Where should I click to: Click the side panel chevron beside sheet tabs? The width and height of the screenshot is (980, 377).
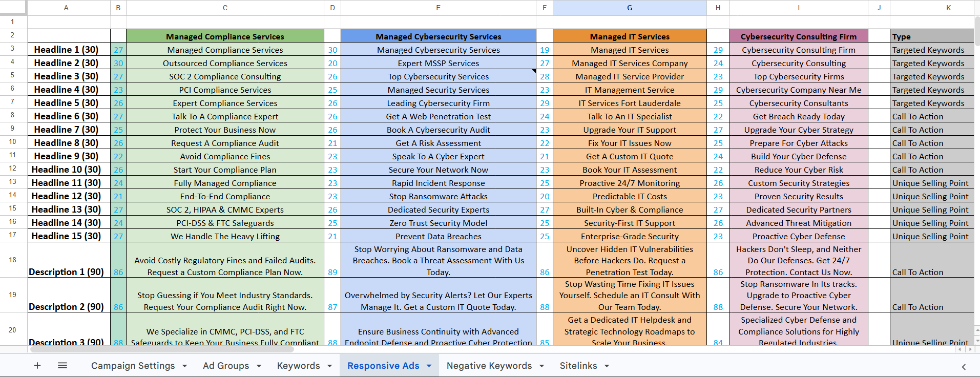coord(964,367)
